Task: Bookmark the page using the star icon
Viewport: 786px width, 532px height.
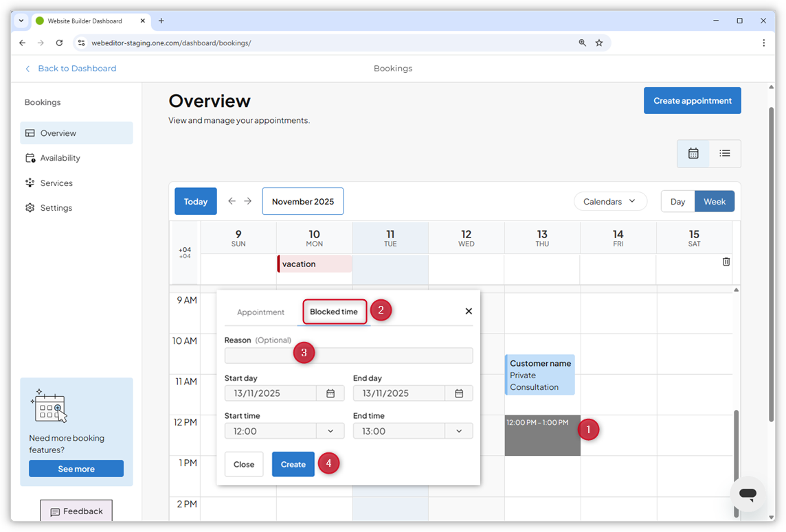Action: [x=598, y=43]
